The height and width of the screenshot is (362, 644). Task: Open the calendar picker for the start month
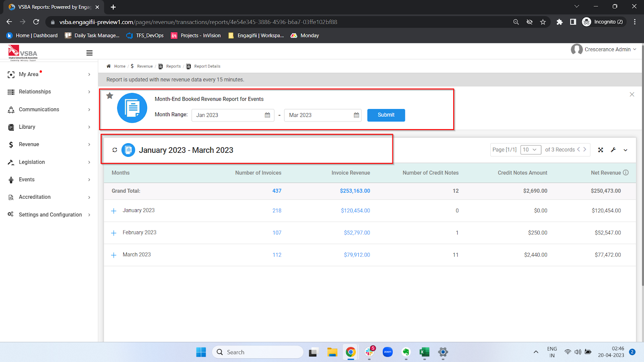[267, 115]
